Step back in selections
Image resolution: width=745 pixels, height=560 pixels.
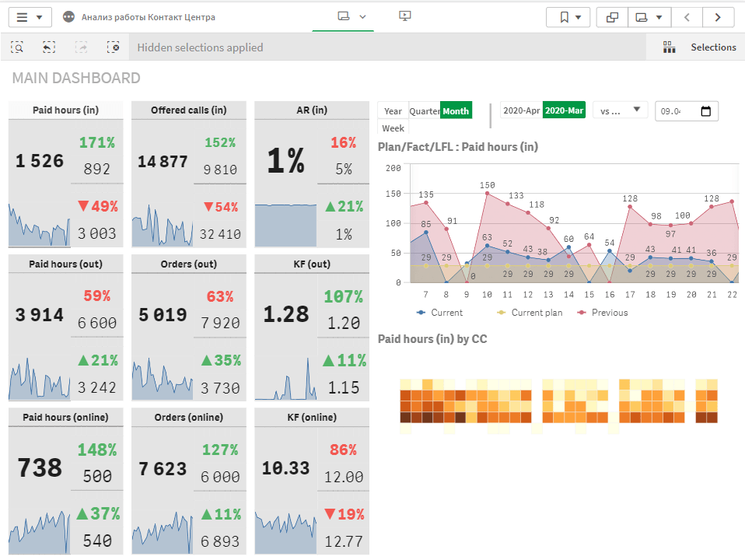49,47
